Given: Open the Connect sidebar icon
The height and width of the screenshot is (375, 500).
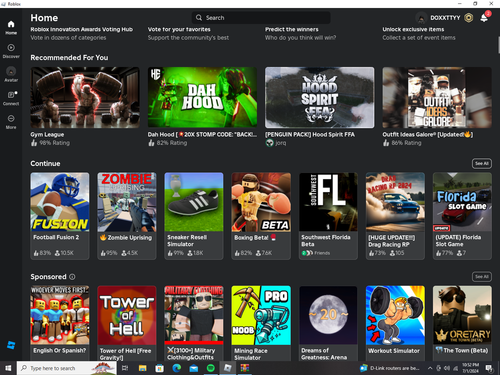Looking at the screenshot, I should 11,98.
